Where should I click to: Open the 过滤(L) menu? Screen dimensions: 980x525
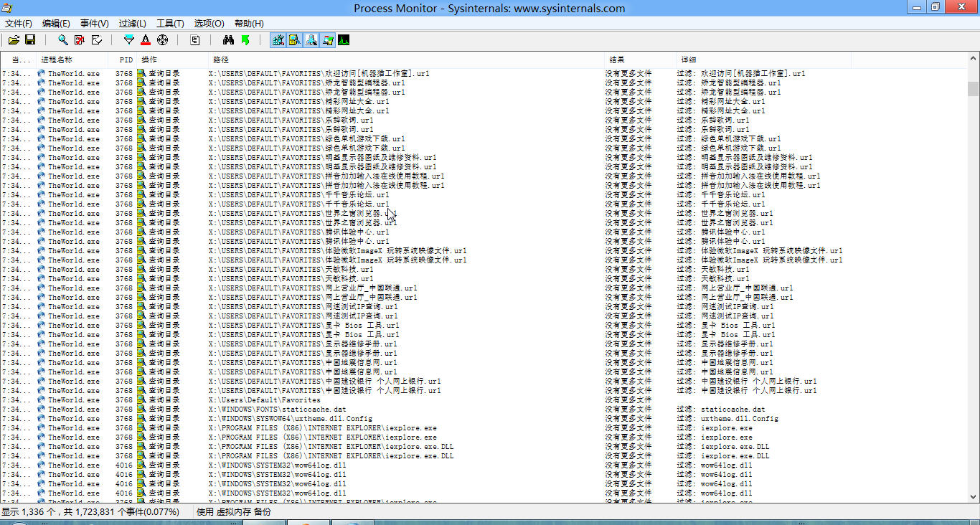tap(133, 24)
